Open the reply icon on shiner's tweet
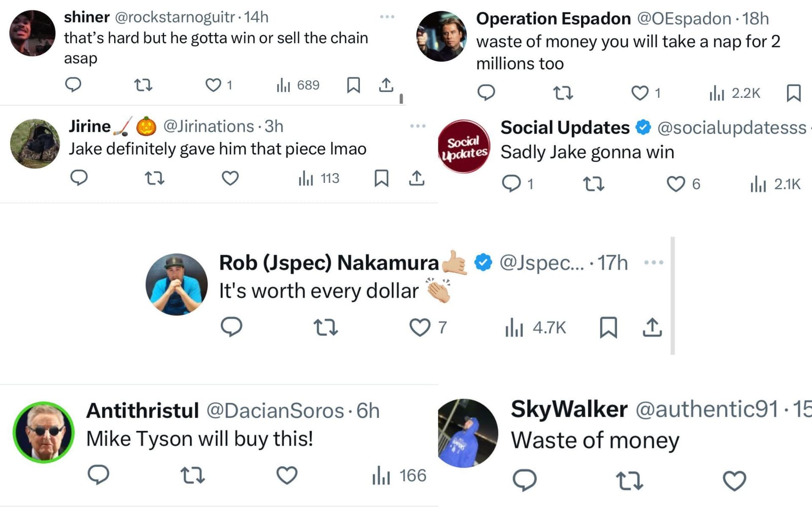 click(x=73, y=85)
